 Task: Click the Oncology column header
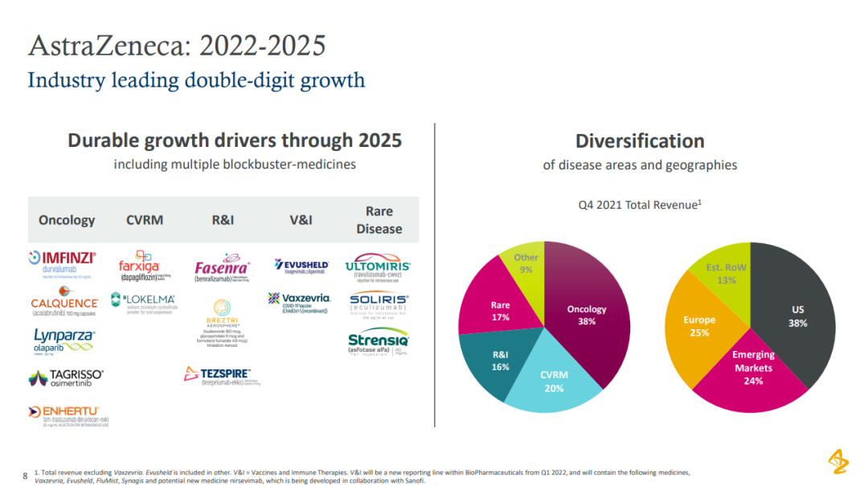67,220
